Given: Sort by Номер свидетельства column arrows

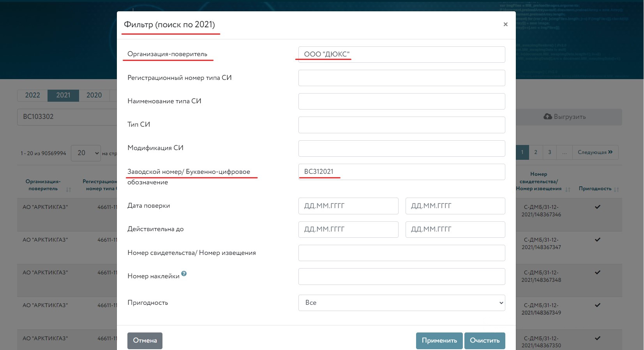Looking at the screenshot, I should (568, 189).
